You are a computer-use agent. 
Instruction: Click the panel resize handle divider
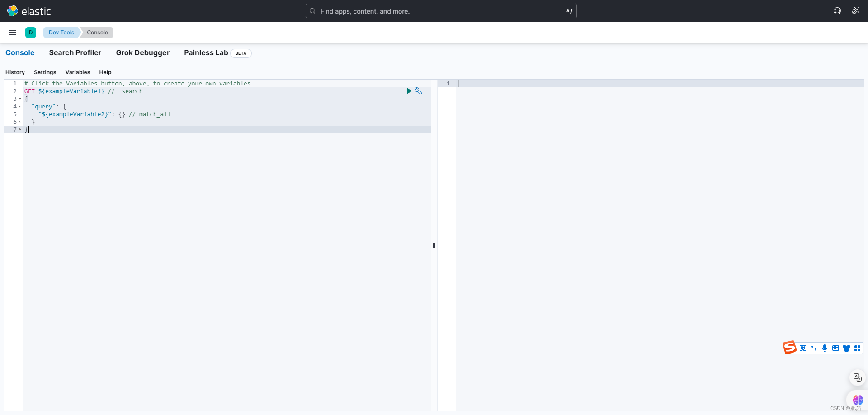[434, 245]
